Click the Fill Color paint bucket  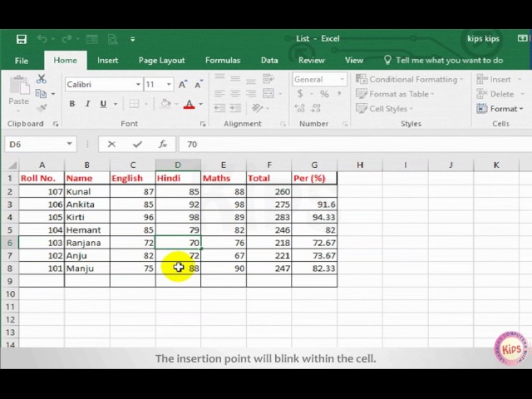click(165, 103)
